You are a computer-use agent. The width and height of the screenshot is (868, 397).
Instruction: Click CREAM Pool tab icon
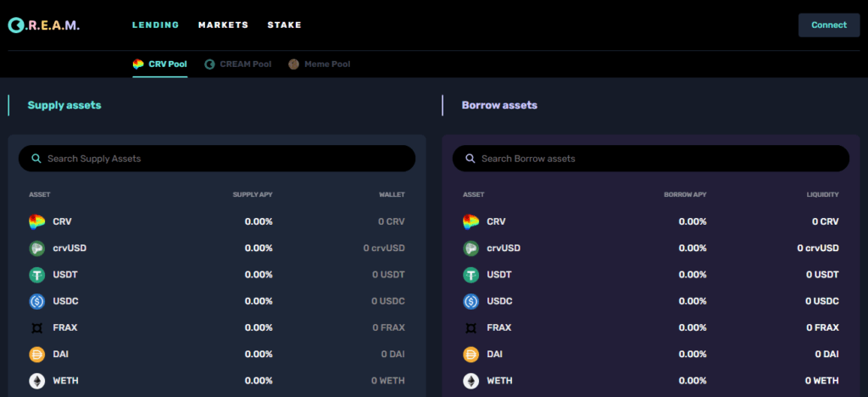[x=209, y=64]
